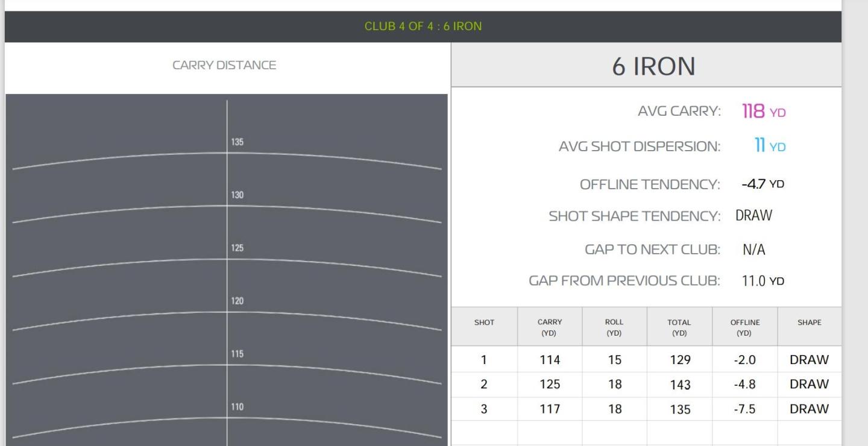This screenshot has height=446, width=868.
Task: Click the TOTAL (YD) column header
Action: pos(679,327)
